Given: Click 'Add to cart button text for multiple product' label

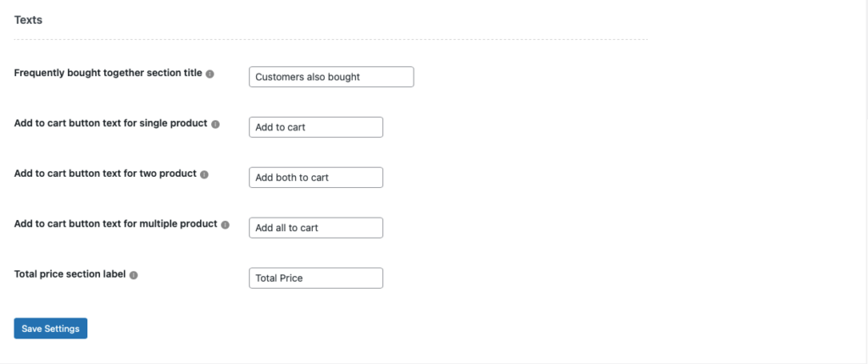Looking at the screenshot, I should 115,224.
